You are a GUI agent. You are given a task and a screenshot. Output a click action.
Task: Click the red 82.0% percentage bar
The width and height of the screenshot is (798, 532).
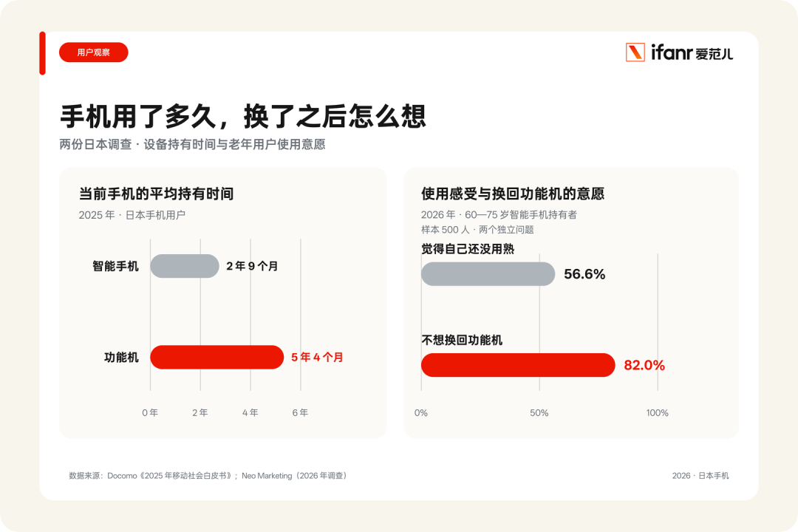pyautogui.click(x=518, y=365)
